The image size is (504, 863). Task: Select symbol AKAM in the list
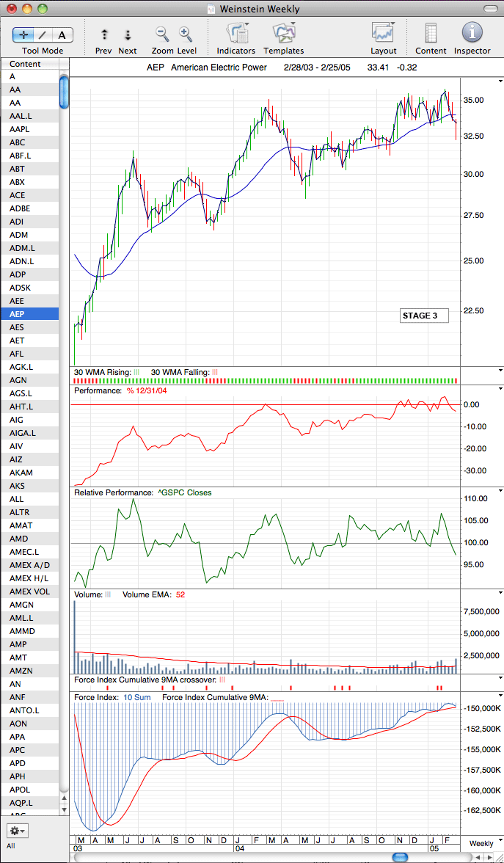click(x=29, y=473)
